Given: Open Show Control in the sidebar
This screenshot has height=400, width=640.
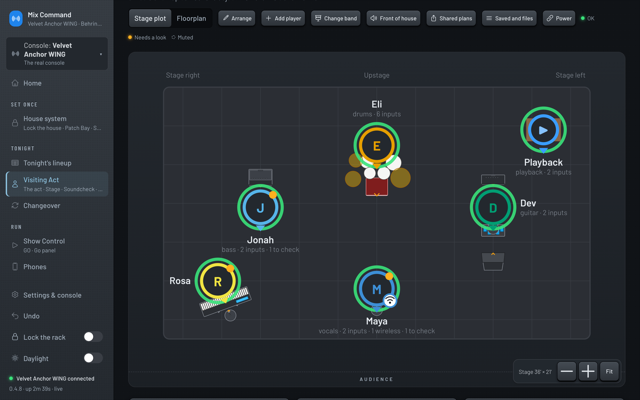Looking at the screenshot, I should click(x=57, y=245).
